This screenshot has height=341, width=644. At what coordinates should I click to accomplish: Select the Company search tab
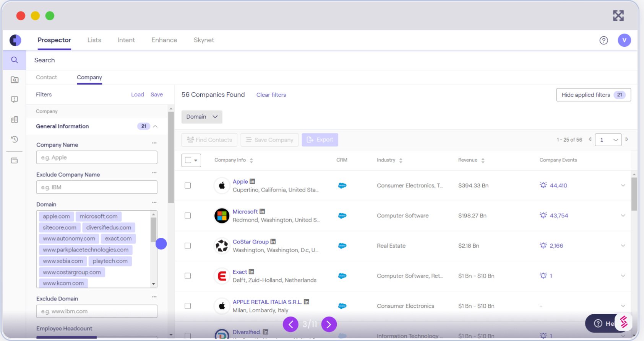89,77
